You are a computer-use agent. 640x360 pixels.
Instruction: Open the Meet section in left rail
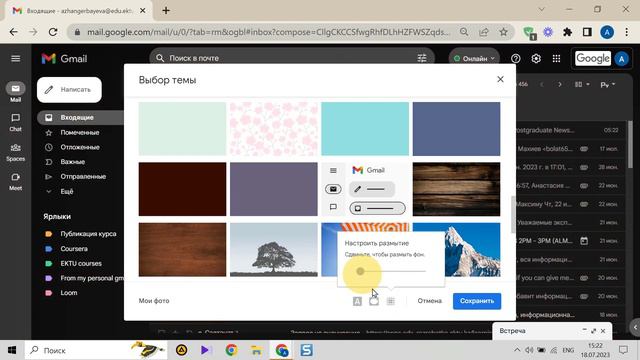coord(16,182)
